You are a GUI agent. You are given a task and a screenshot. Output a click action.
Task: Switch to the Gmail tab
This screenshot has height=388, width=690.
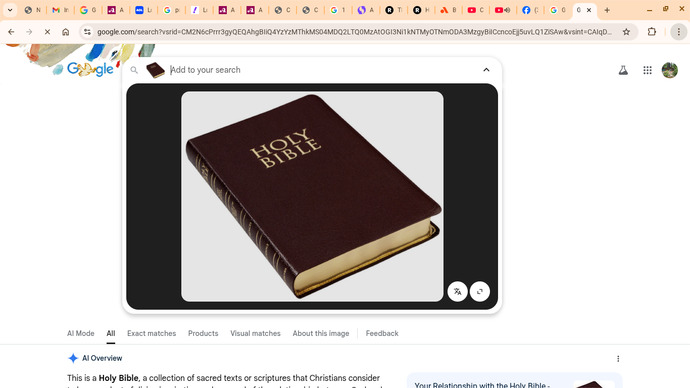click(x=60, y=10)
